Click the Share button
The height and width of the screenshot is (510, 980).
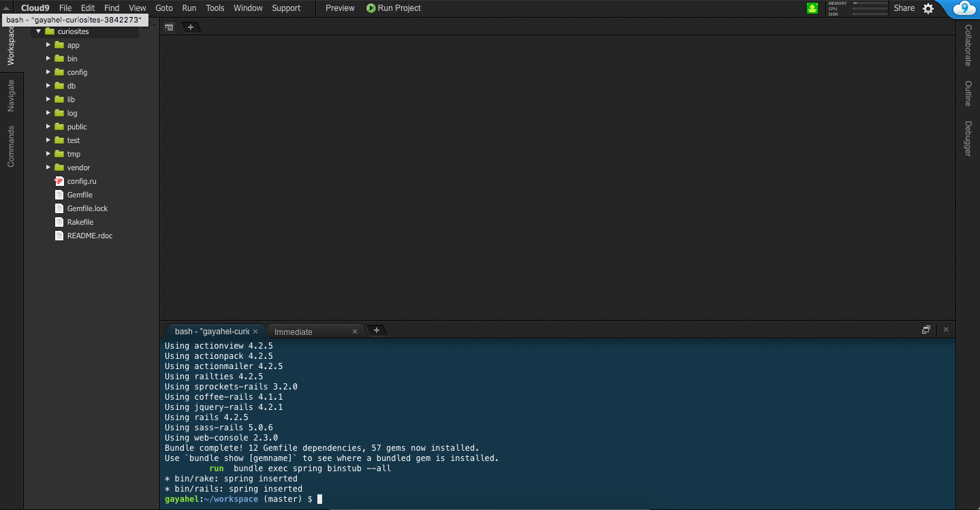(x=904, y=8)
